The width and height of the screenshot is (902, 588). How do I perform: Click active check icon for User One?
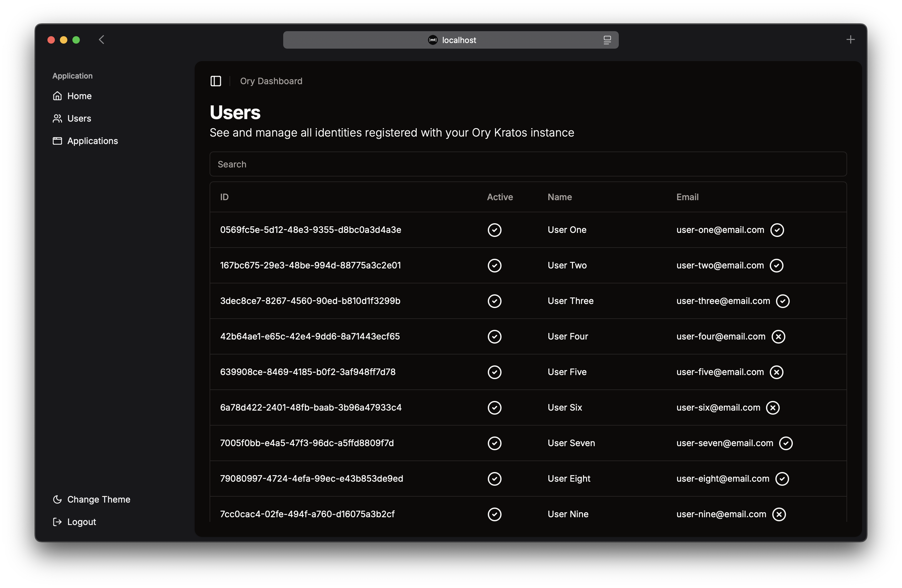tap(495, 230)
